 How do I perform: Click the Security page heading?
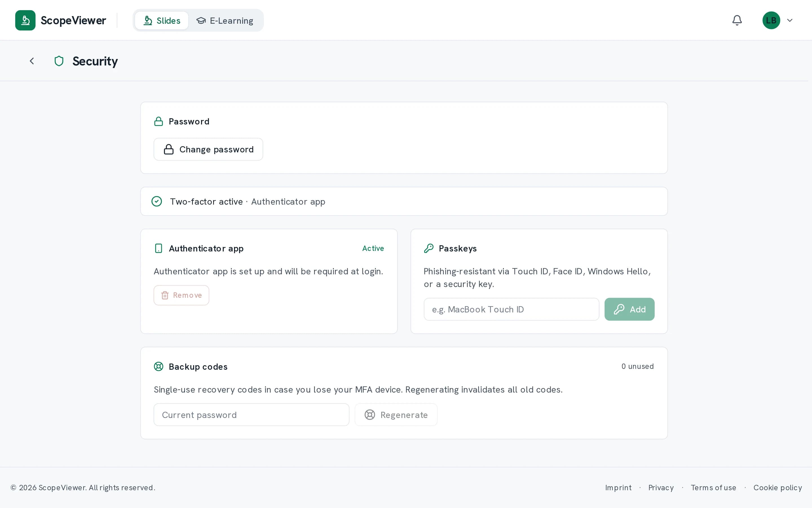point(95,61)
